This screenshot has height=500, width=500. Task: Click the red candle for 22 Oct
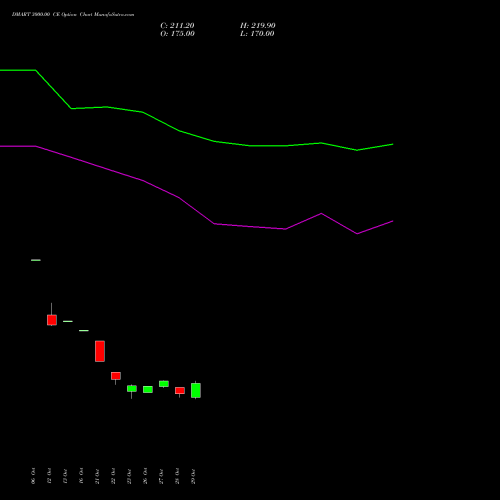(116, 376)
